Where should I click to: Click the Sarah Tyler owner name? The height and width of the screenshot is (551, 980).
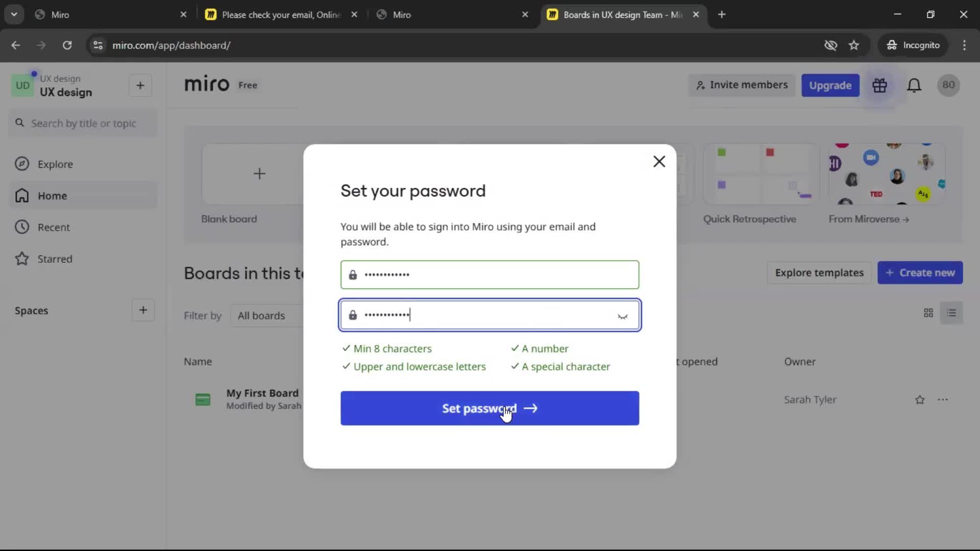point(810,400)
